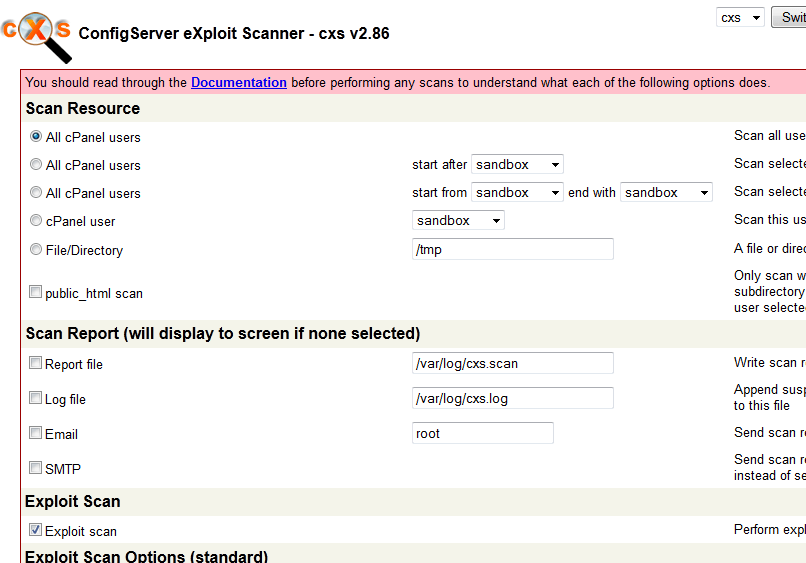
Task: Click the Exploit Scan Options (standard) heading
Action: (x=146, y=556)
